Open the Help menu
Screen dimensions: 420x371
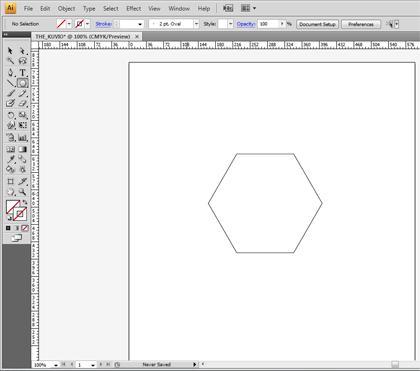pos(204,8)
